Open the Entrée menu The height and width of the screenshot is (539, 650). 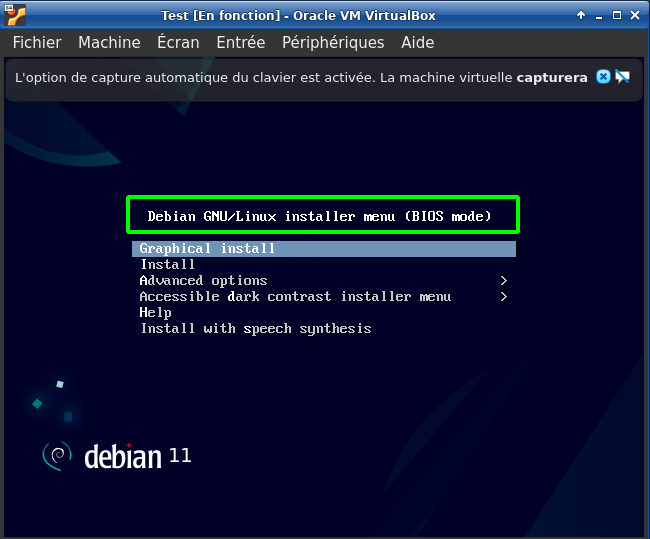pyautogui.click(x=240, y=42)
